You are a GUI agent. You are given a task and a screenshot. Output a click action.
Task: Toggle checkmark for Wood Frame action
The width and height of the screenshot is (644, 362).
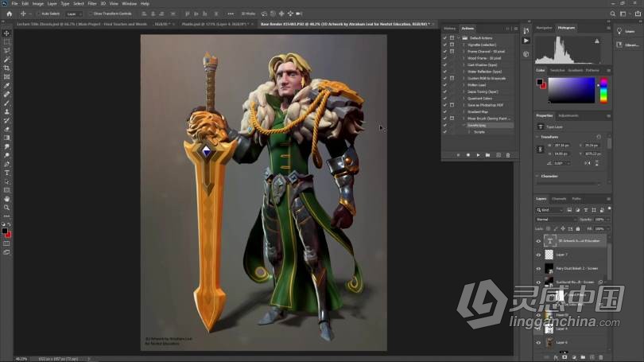[x=444, y=58]
